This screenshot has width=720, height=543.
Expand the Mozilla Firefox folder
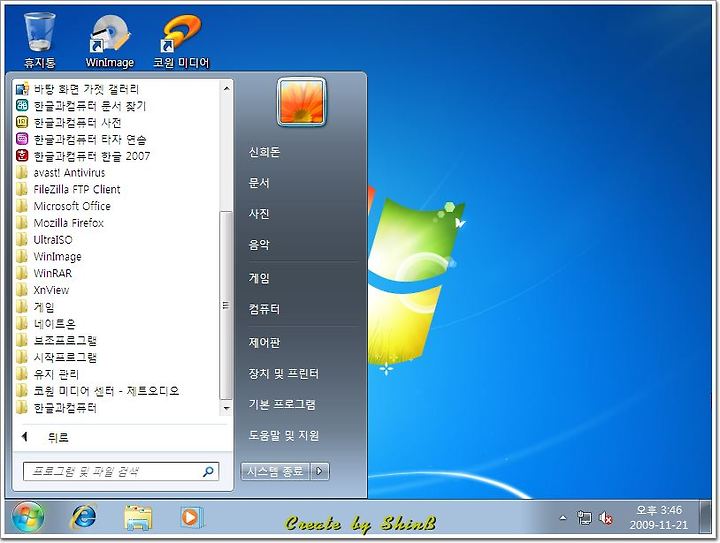(x=60, y=223)
